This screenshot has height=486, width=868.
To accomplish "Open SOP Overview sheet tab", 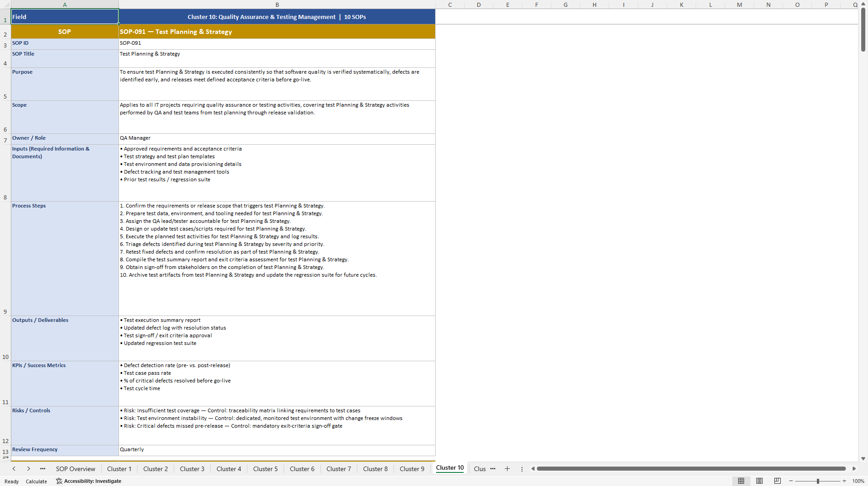I will tap(76, 469).
